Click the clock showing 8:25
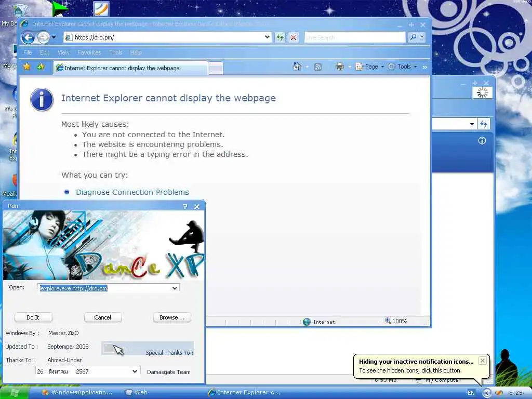Image resolution: width=532 pixels, height=399 pixels. (x=516, y=393)
